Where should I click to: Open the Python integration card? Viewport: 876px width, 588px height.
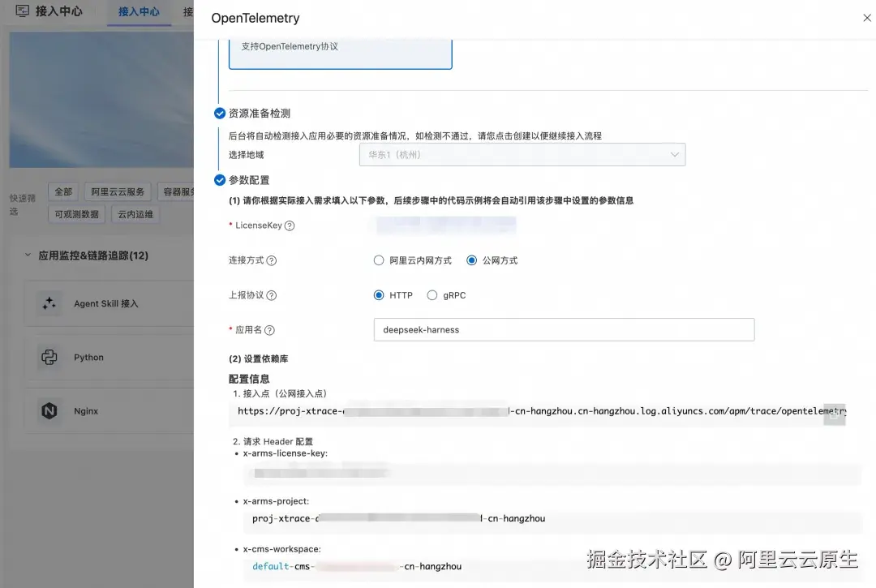click(109, 358)
